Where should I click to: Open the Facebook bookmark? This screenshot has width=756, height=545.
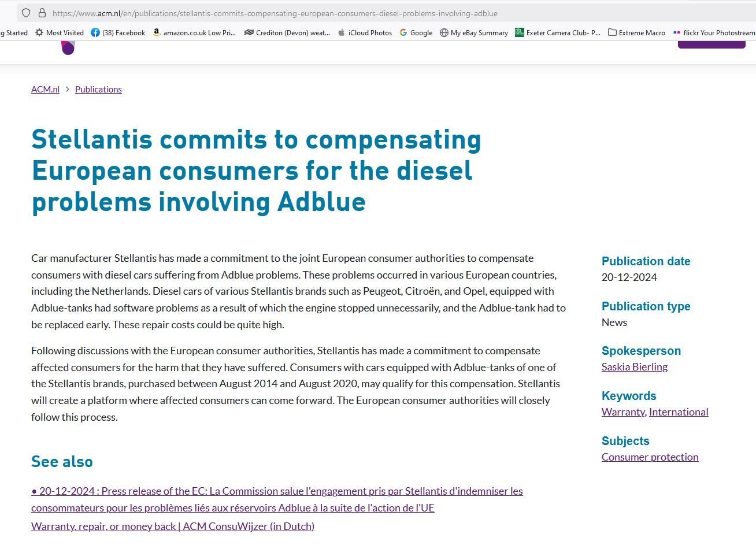tap(118, 33)
